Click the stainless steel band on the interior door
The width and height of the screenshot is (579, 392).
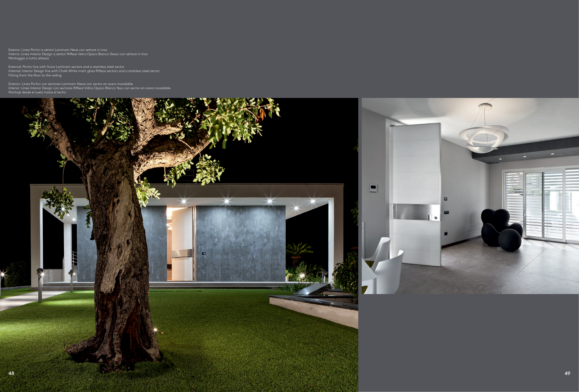coord(414,212)
